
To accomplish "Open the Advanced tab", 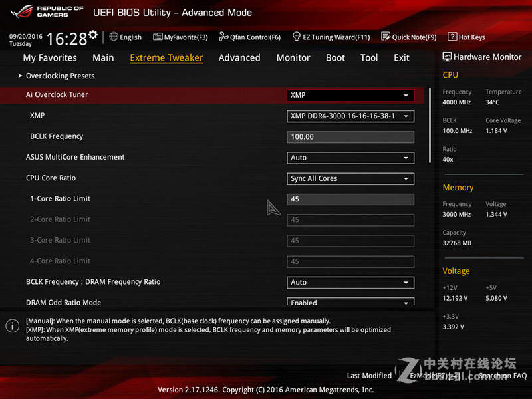I will point(239,58).
